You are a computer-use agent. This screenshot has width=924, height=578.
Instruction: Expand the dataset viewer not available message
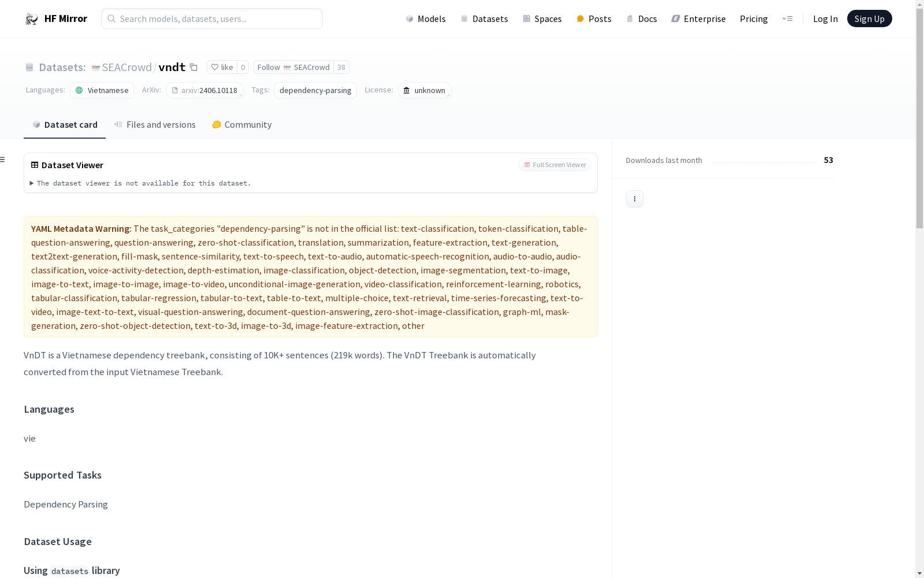[x=140, y=183]
